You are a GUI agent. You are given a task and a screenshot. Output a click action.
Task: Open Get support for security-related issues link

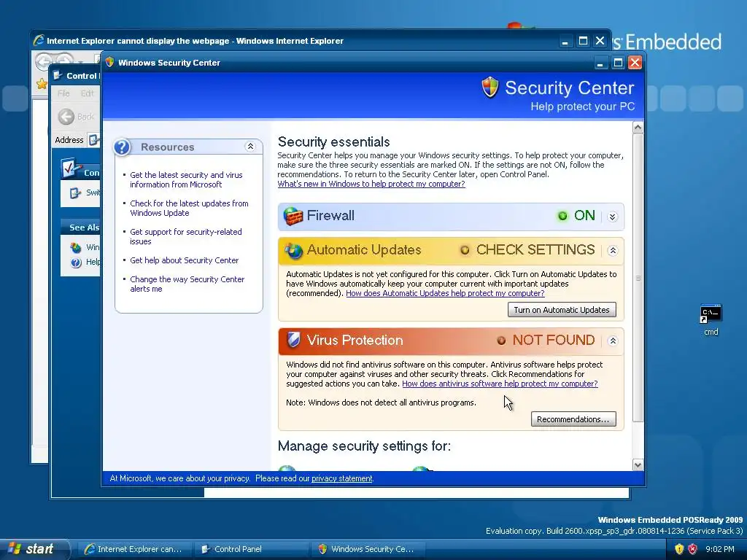click(186, 237)
